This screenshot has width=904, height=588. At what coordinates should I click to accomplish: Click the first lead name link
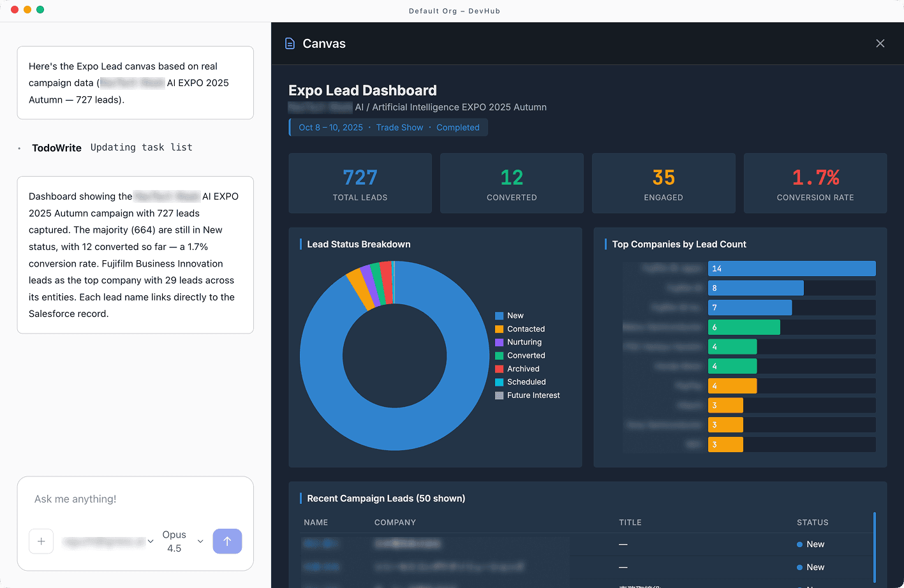click(320, 544)
